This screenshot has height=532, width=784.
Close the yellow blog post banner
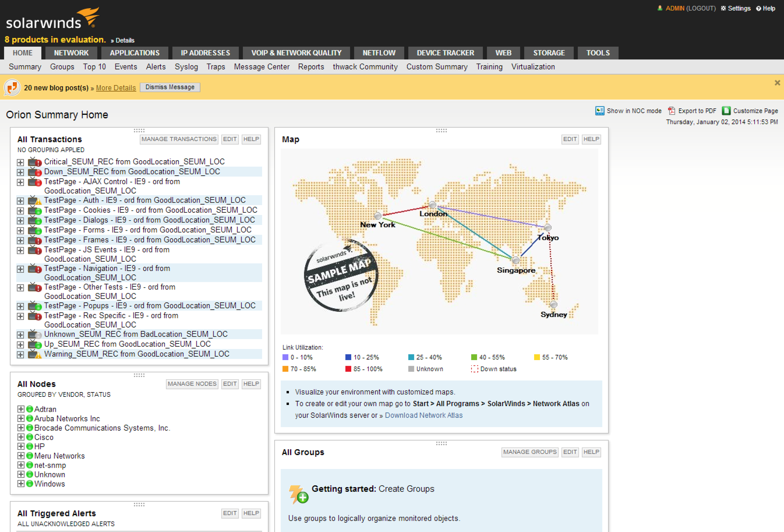(x=777, y=82)
